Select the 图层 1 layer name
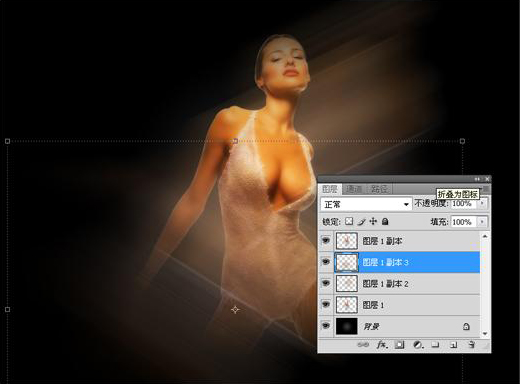 tap(373, 305)
